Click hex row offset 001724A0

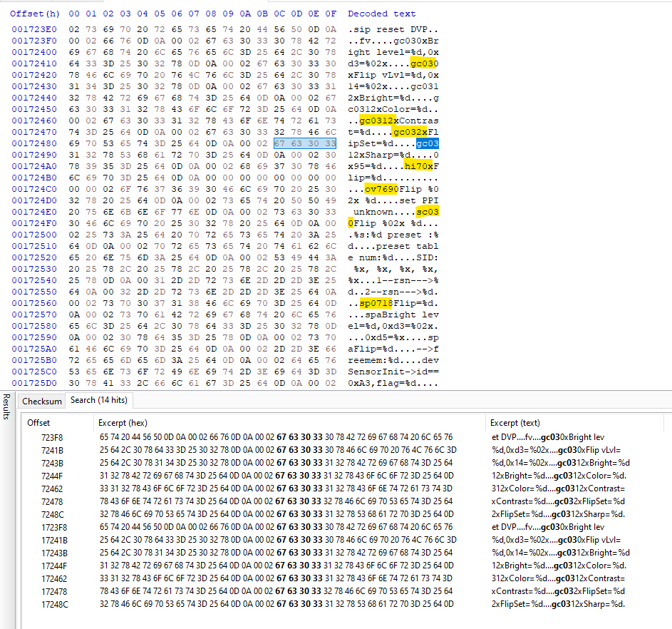(x=34, y=166)
